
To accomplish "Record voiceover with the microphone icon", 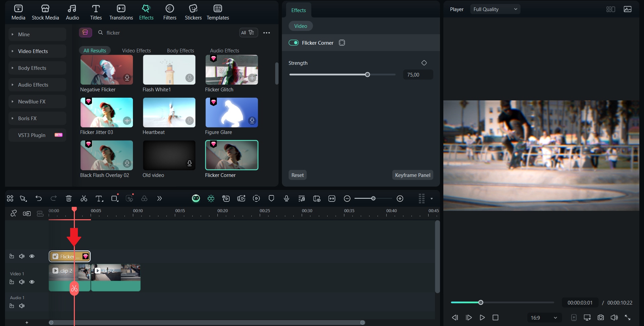I will [287, 198].
